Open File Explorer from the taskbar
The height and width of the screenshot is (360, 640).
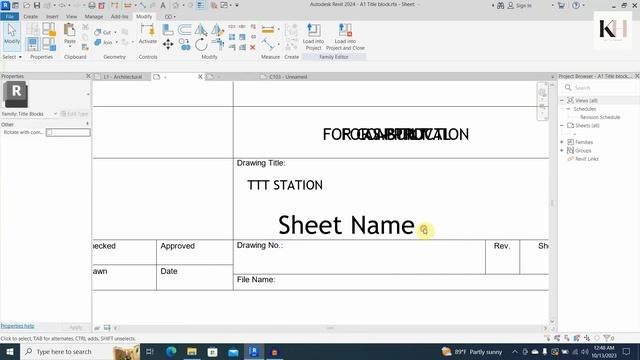[192, 351]
